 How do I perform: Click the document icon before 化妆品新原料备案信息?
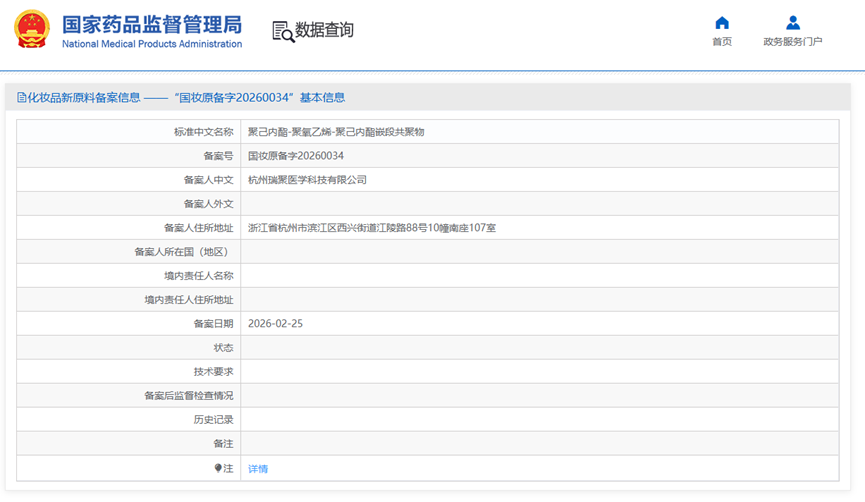coord(21,98)
